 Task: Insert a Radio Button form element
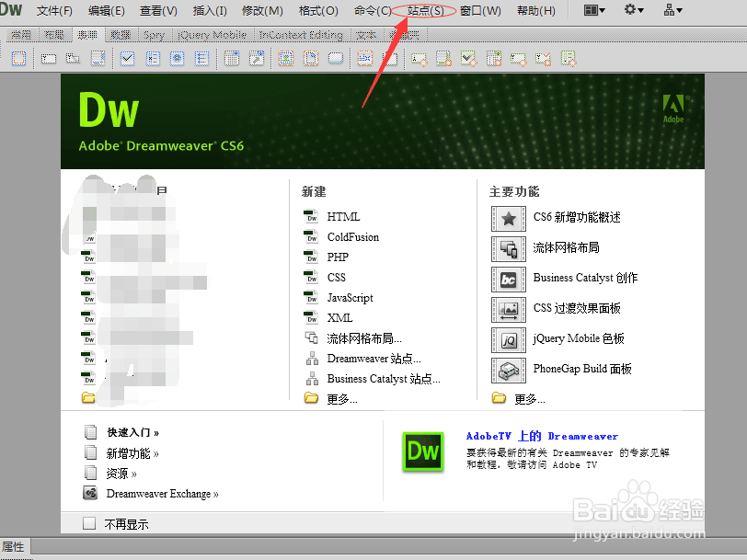click(x=178, y=59)
